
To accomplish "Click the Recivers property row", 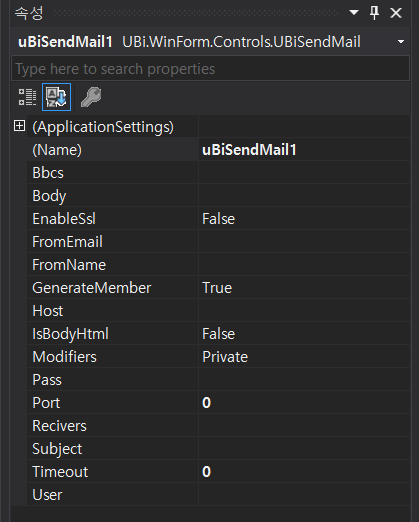I will coord(219,426).
